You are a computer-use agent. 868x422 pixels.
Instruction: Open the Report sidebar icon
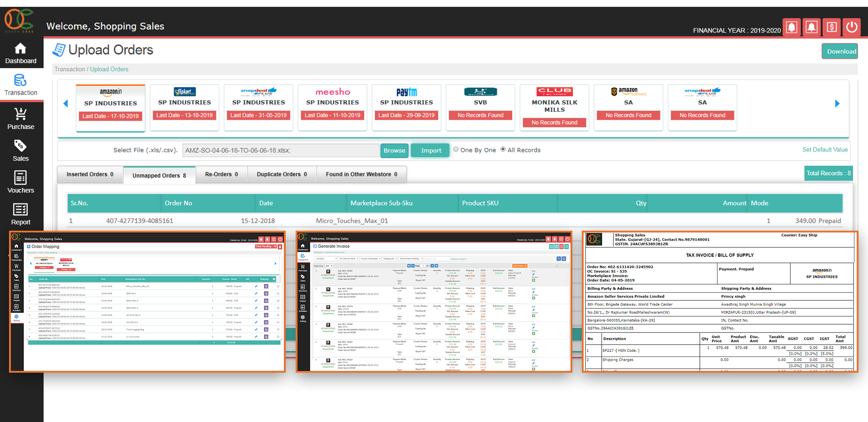tap(21, 209)
